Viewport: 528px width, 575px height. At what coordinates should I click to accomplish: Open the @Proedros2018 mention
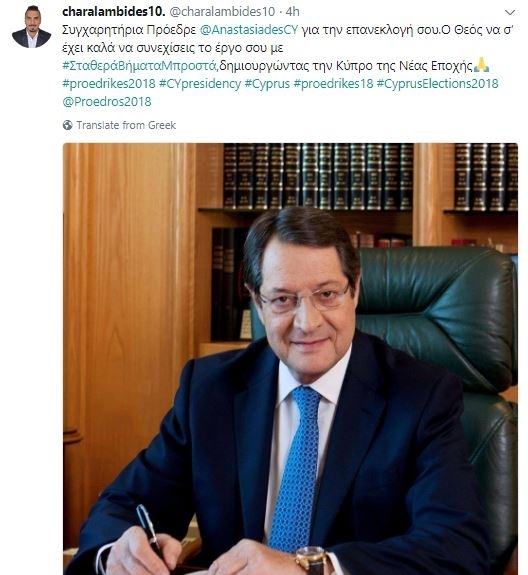click(107, 102)
